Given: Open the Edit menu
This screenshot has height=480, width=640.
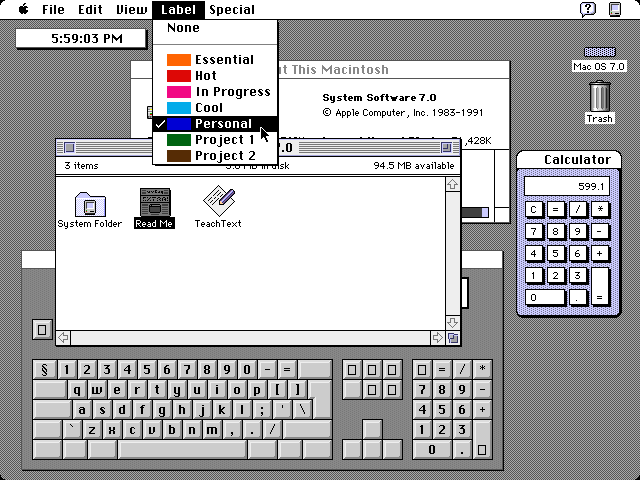Looking at the screenshot, I should [x=90, y=9].
